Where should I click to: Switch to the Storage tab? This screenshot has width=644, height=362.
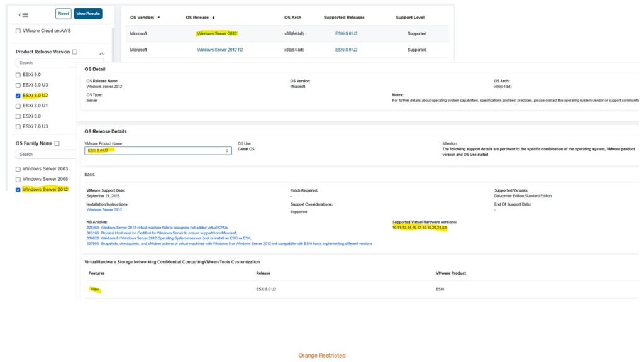pos(125,262)
